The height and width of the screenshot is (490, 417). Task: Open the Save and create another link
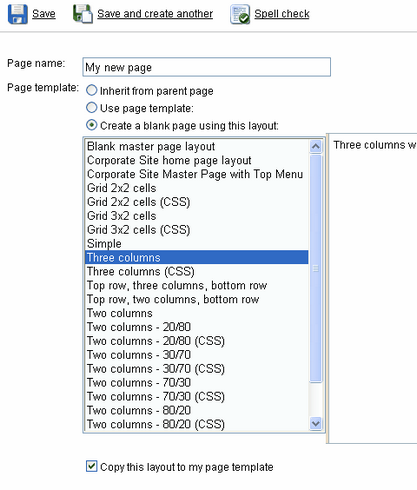(155, 14)
